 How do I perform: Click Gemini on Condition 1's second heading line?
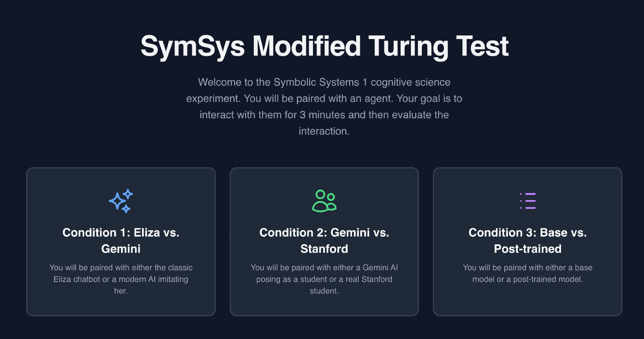(121, 249)
